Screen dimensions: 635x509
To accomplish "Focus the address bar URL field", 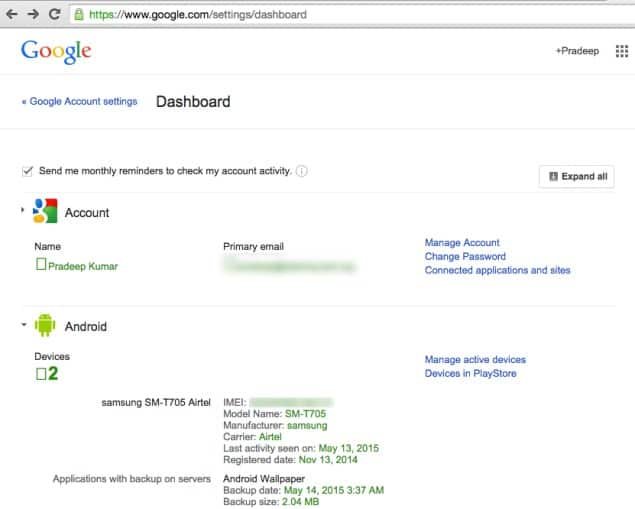I will (x=352, y=15).
